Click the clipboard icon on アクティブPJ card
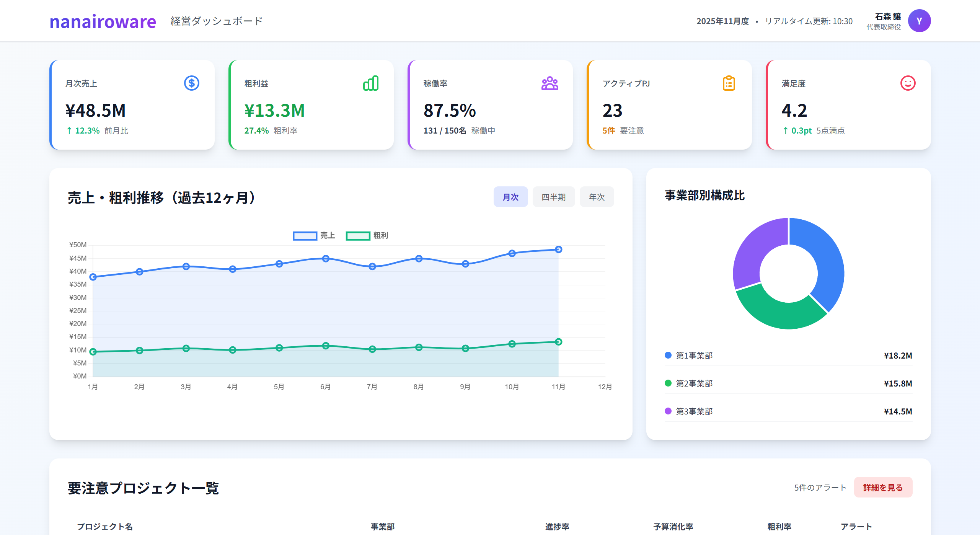Image resolution: width=980 pixels, height=535 pixels. tap(728, 83)
